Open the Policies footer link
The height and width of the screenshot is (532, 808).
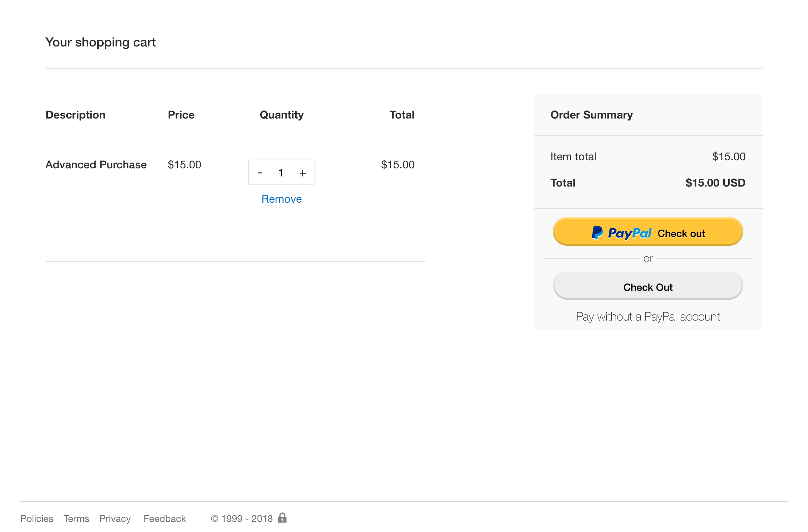(37, 519)
